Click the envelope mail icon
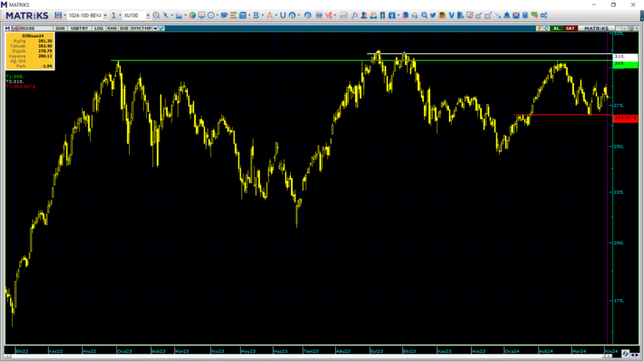 click(x=516, y=14)
